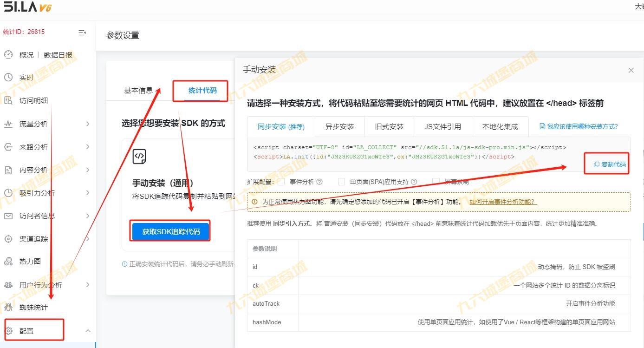Screen dimensions: 644x348
Task: Open 蜘蛛统计 in the sidebar
Action: pos(33,308)
